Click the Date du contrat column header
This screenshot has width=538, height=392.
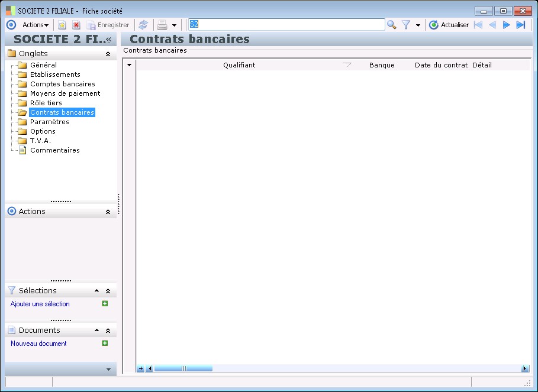tap(441, 65)
